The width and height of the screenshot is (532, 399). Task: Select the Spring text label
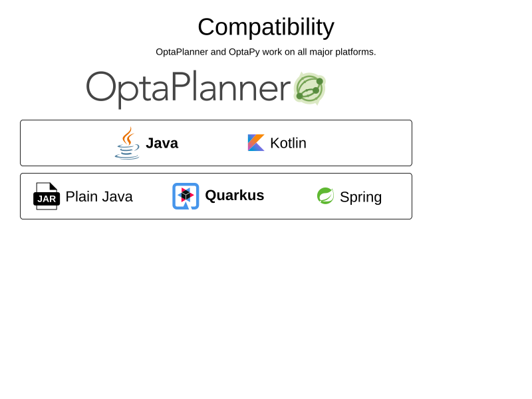361,198
